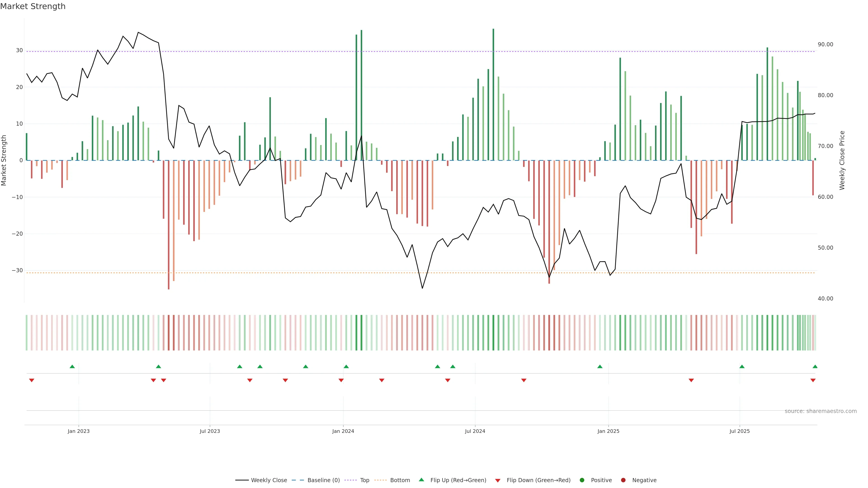Viewport: 868px width, 488px height.
Task: Click the Market Strength chart title
Action: tap(33, 6)
